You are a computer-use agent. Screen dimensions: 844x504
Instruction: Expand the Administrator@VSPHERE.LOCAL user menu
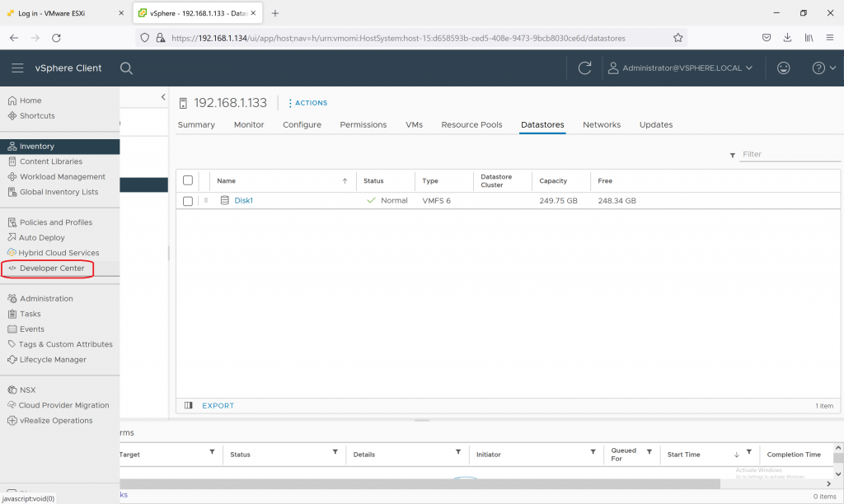pos(680,68)
